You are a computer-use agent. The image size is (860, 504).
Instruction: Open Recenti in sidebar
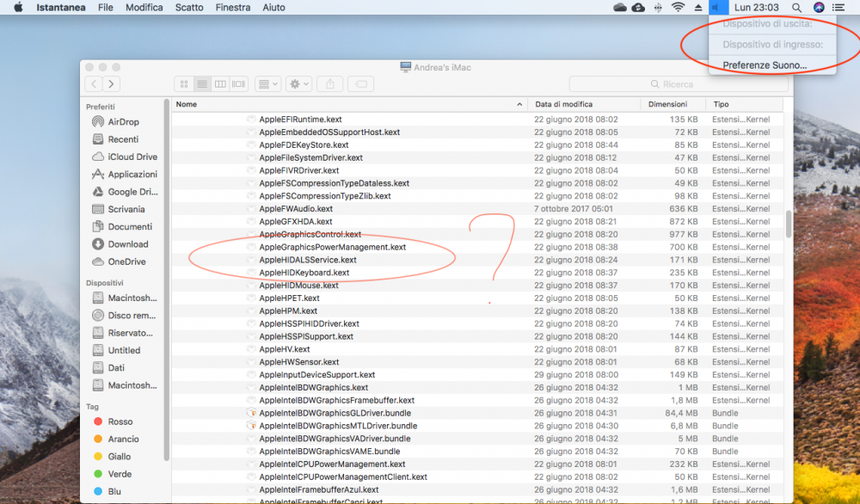tap(123, 139)
